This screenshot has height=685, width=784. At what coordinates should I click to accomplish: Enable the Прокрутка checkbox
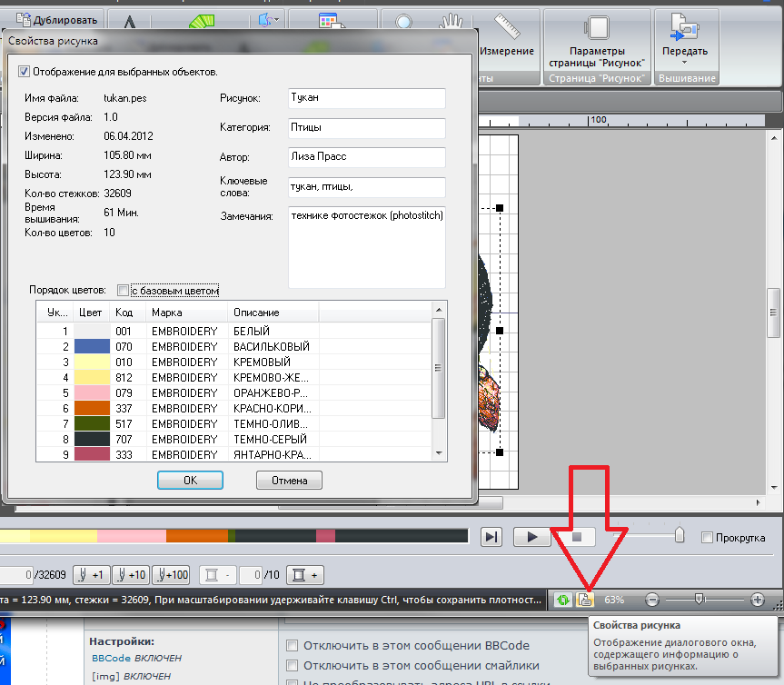[707, 538]
